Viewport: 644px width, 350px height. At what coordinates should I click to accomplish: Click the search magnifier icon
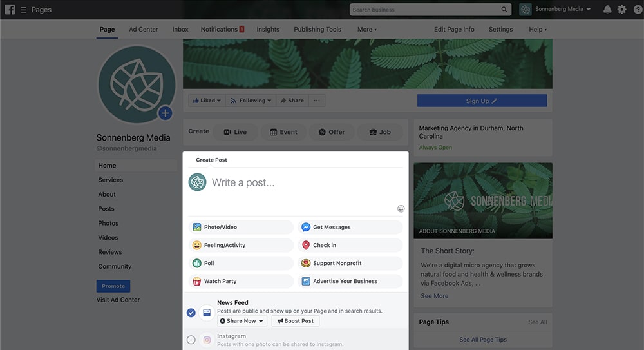[x=504, y=10]
